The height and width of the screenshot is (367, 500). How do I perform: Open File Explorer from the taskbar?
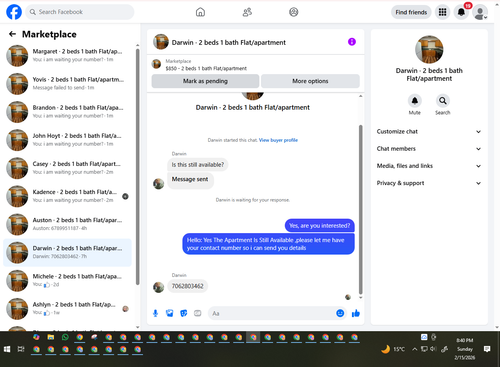click(x=51, y=337)
